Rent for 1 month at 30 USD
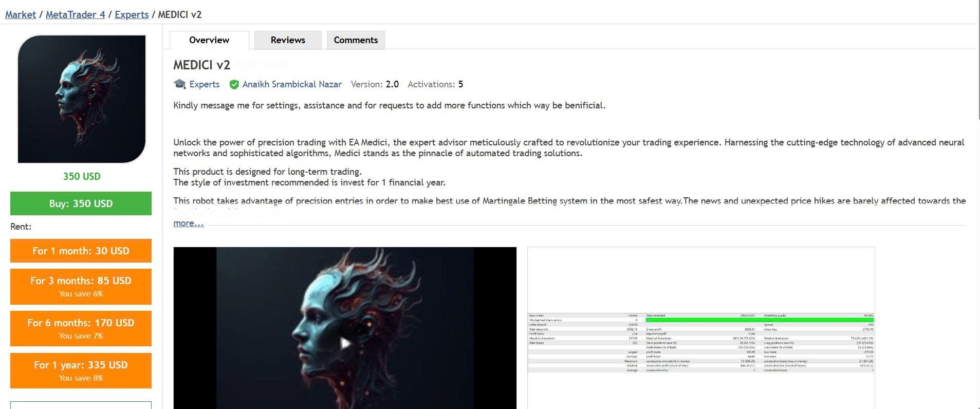 point(81,251)
